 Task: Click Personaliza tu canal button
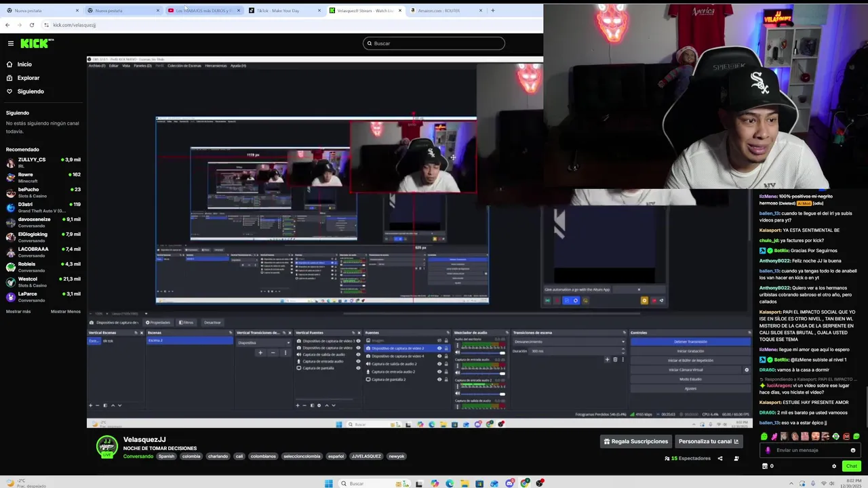tap(709, 441)
